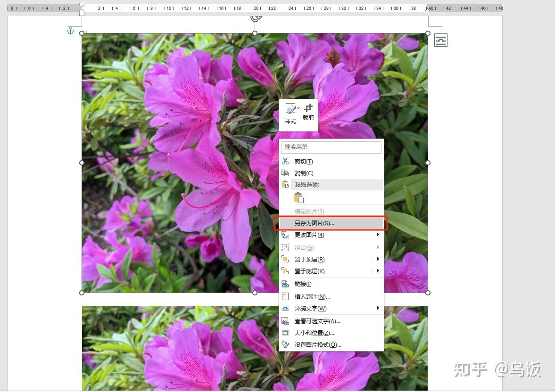Viewport: 555px width, 392px height.
Task: Click the rotation handle above image
Action: 256,18
